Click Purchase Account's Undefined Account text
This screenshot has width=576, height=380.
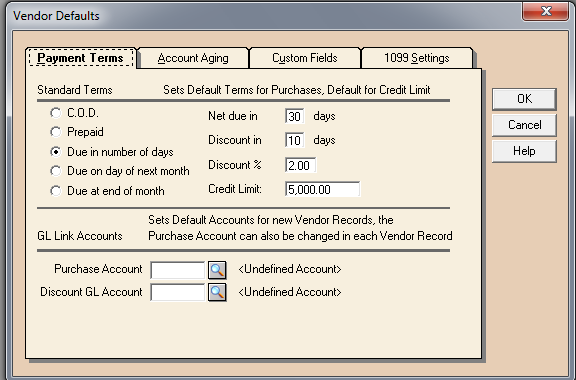290,269
